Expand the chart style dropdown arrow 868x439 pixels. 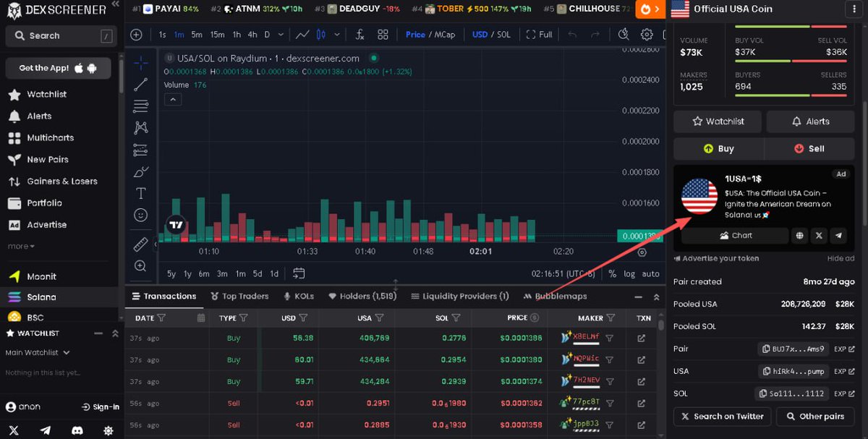click(x=336, y=35)
